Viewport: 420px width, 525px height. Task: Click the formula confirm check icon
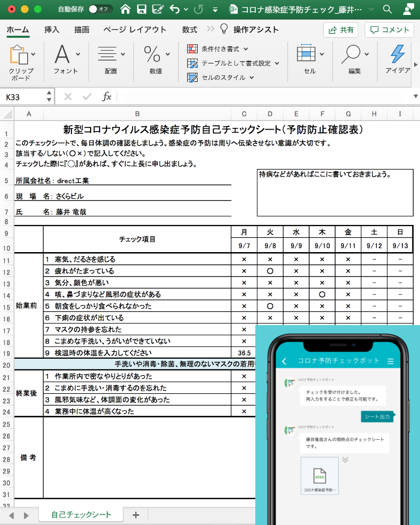(x=87, y=97)
